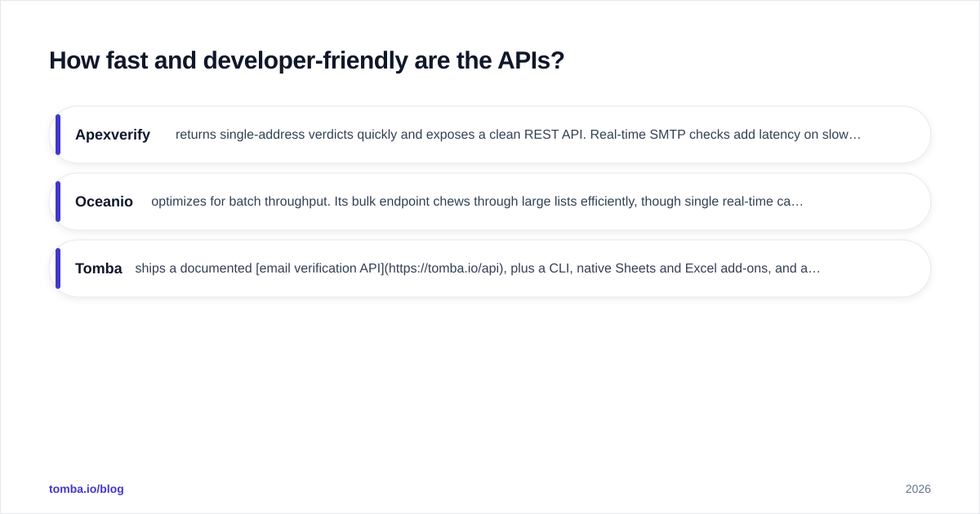Screen dimensions: 980x514
Task: Click the Apexverify description about REST API
Action: pyautogui.click(x=518, y=135)
